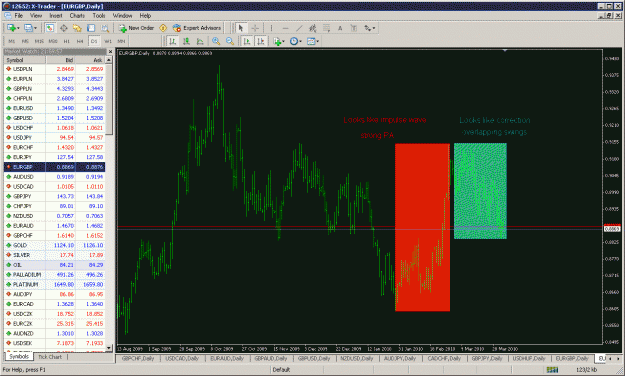Switch to the M30 timeframe
625x376 pixels.
tap(53, 41)
